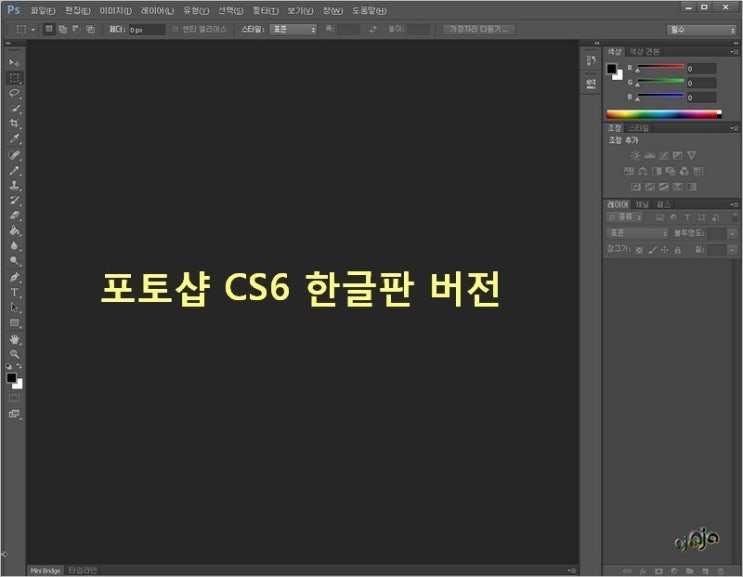Add Vibrance adjustment
Image resolution: width=743 pixels, height=577 pixels.
tap(692, 155)
